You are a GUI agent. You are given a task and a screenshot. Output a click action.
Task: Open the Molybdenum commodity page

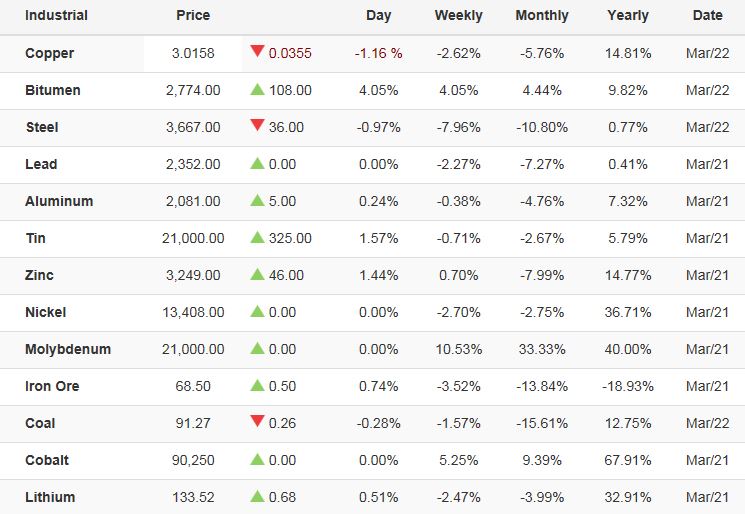click(x=68, y=349)
